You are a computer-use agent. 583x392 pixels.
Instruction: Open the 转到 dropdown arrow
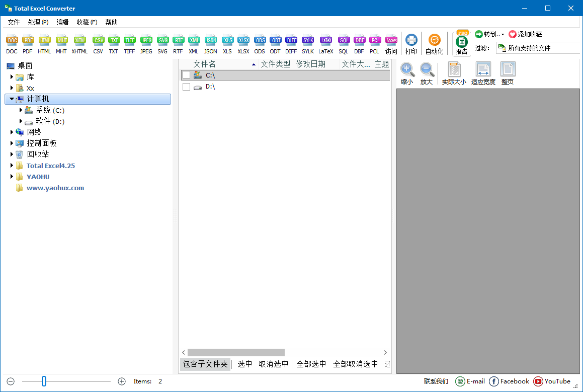(503, 35)
